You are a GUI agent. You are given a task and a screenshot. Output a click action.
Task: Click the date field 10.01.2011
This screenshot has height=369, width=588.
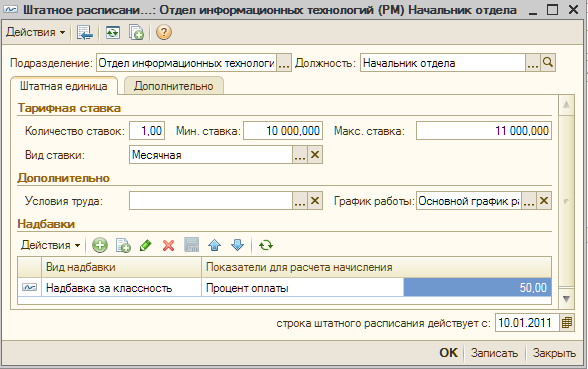coord(527,323)
